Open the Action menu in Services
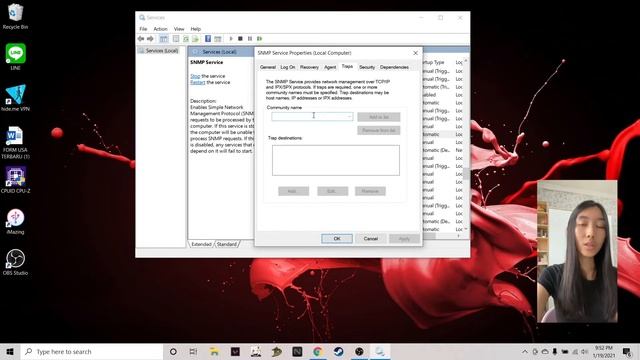The width and height of the screenshot is (640, 360). click(160, 29)
